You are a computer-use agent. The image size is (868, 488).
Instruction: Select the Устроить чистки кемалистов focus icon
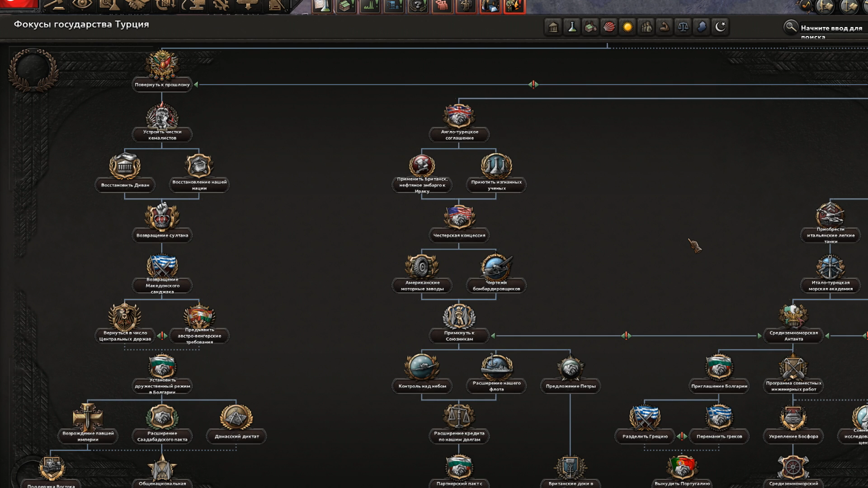(162, 116)
